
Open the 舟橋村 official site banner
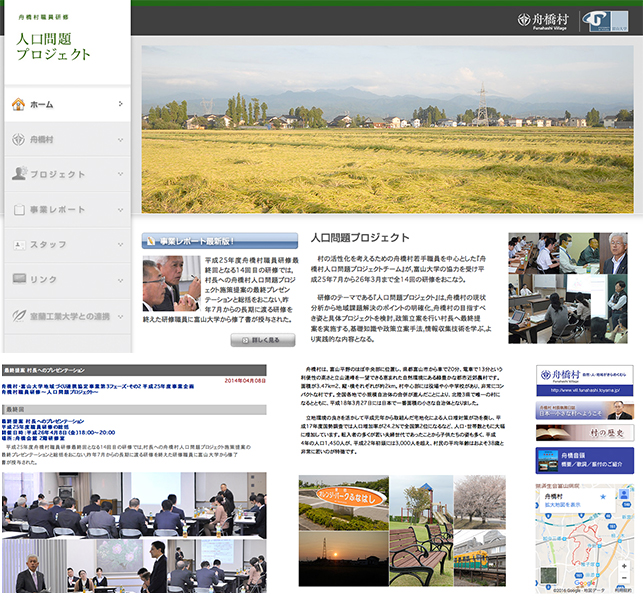click(584, 381)
